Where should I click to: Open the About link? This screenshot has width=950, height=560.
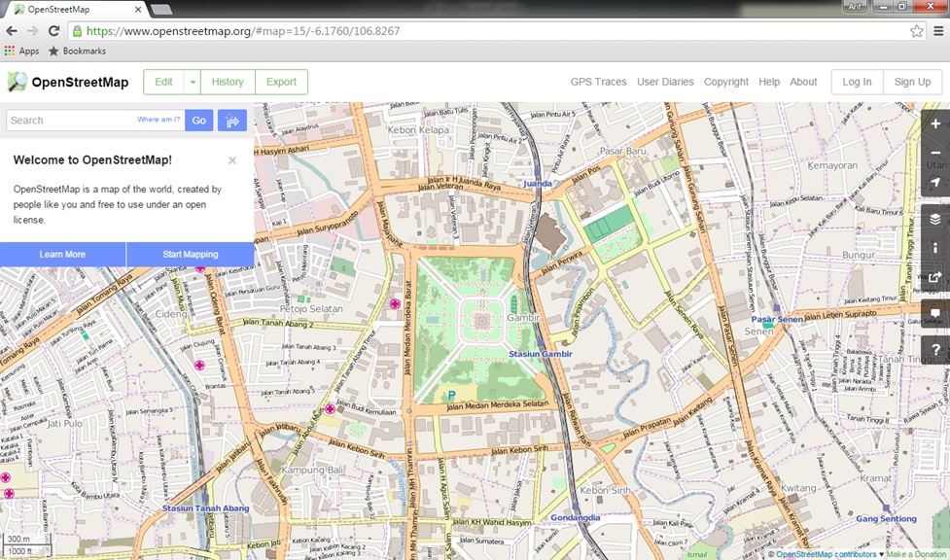pos(803,82)
